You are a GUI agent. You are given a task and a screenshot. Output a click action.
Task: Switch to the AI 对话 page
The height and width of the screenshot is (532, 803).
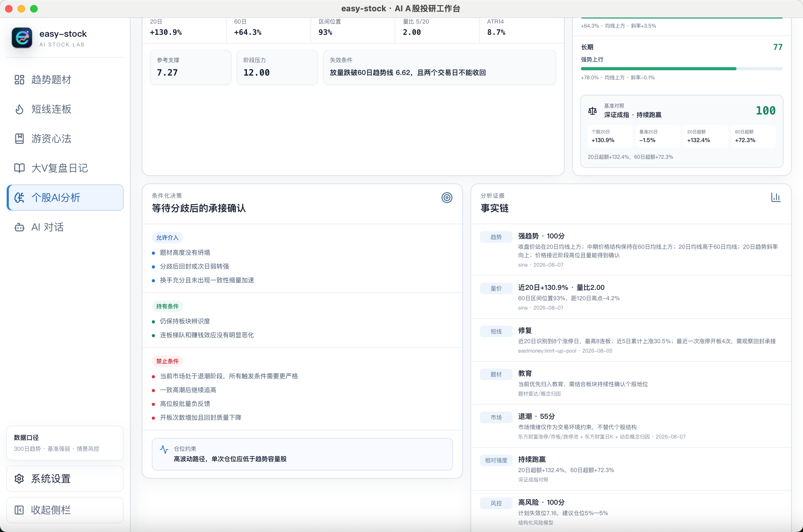point(65,227)
